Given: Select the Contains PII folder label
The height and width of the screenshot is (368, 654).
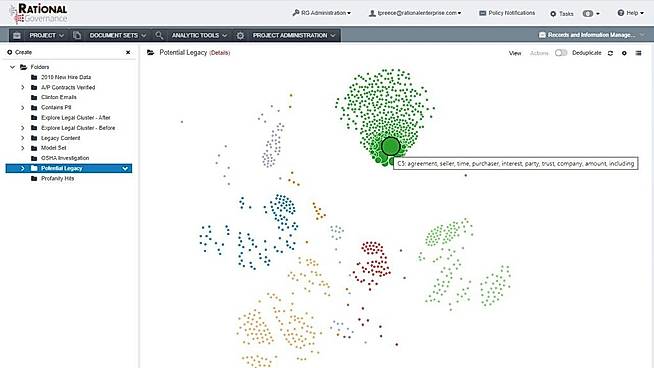Looking at the screenshot, I should coord(56,108).
